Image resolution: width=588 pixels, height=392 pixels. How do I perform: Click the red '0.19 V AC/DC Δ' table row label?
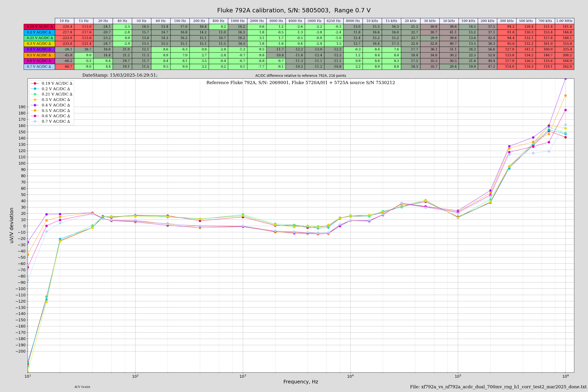[x=40, y=26]
